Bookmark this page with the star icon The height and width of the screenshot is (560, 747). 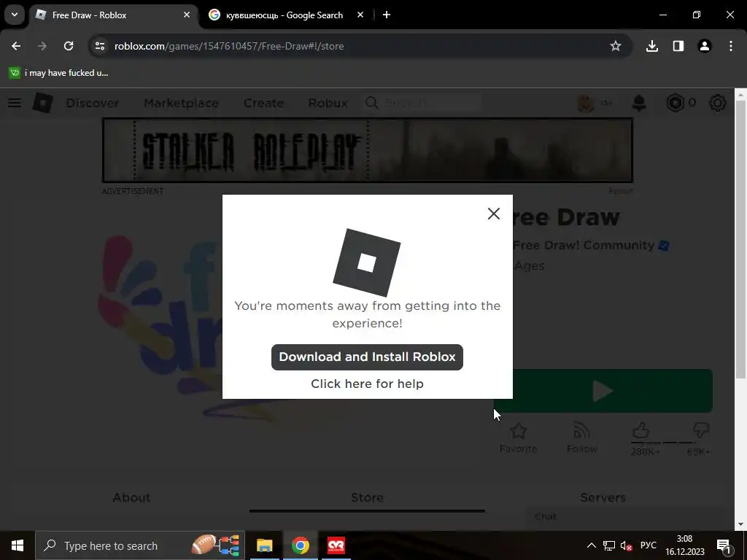[x=616, y=46]
